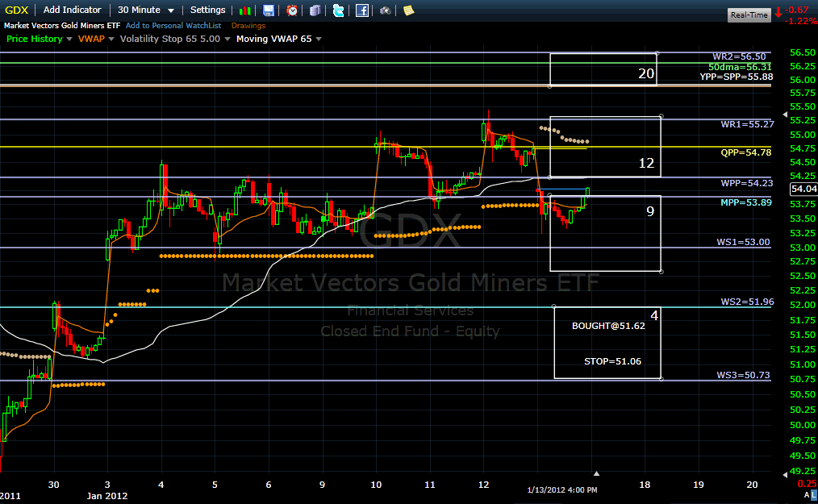818x504 pixels.
Task: Click the 1/13/2012 4:00 PM date label
Action: click(x=561, y=490)
